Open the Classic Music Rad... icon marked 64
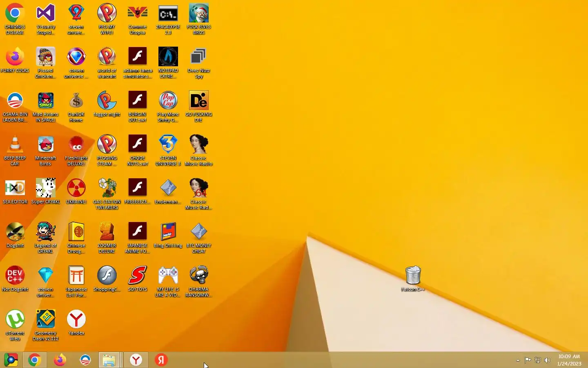The image size is (588, 368). (x=198, y=194)
